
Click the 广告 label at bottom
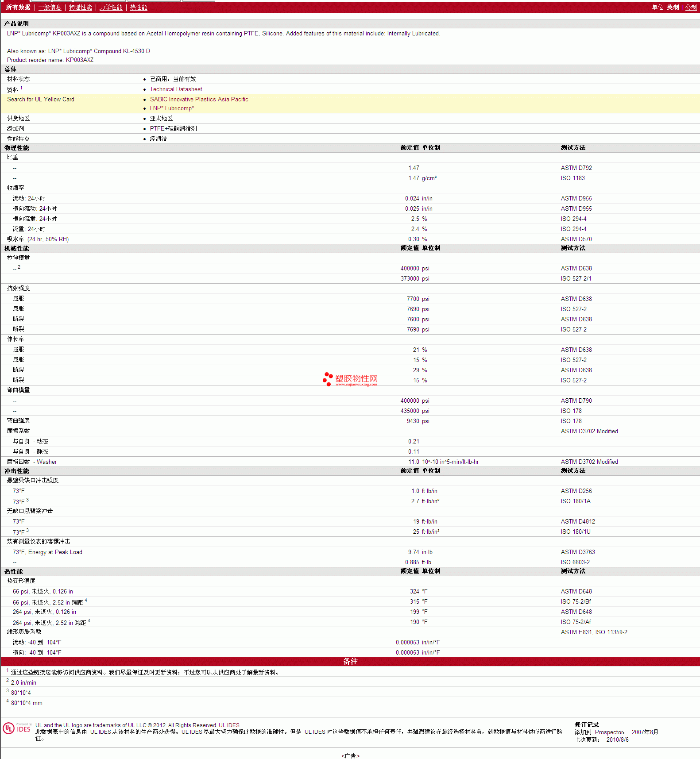(351, 756)
